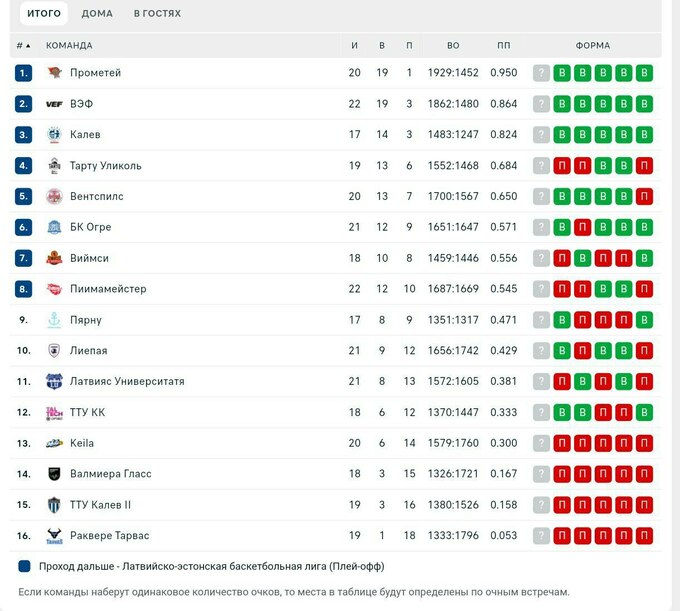Sort table by the ПП column header

503,46
